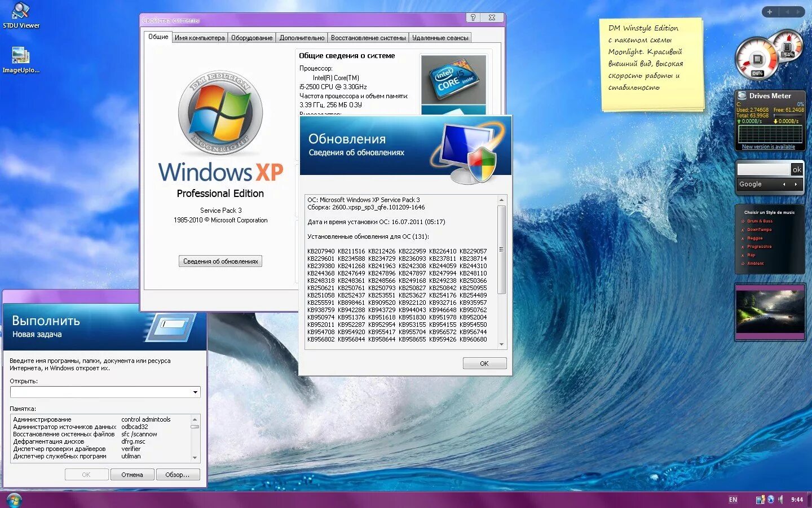This screenshot has width=812, height=508.
Task: Click the EN language indicator
Action: [x=733, y=500]
